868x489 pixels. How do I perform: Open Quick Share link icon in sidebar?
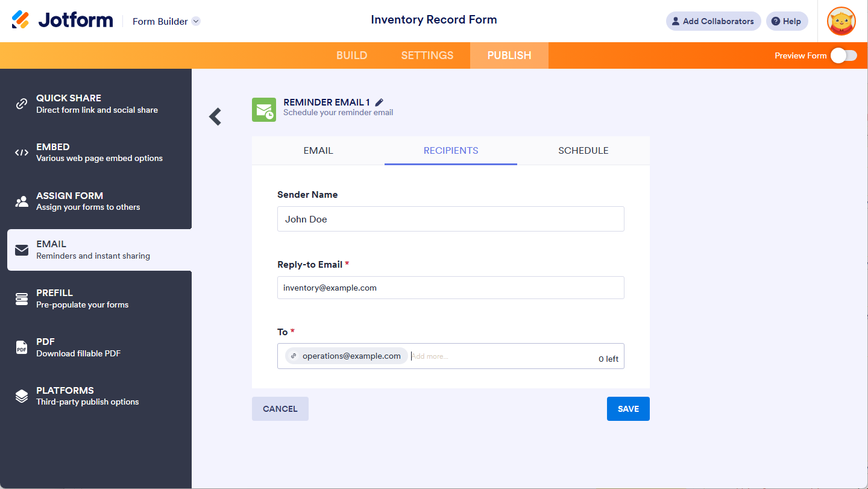pos(22,104)
